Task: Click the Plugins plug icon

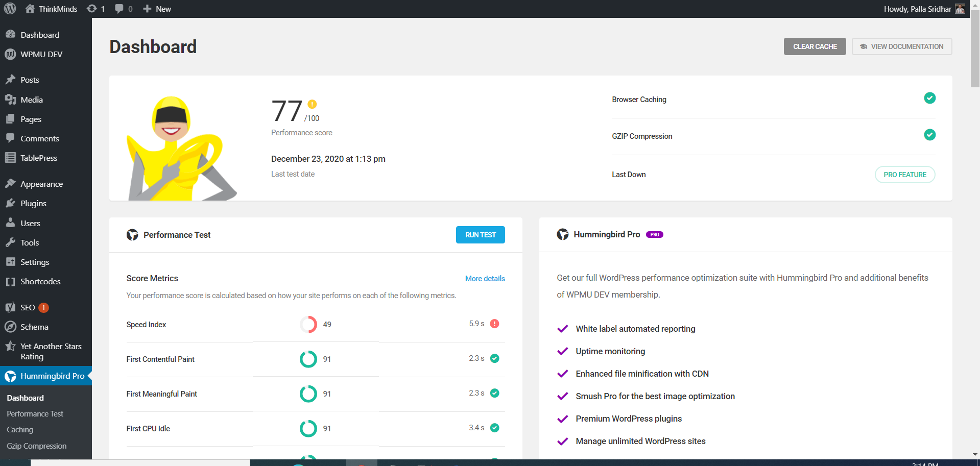Action: click(10, 203)
